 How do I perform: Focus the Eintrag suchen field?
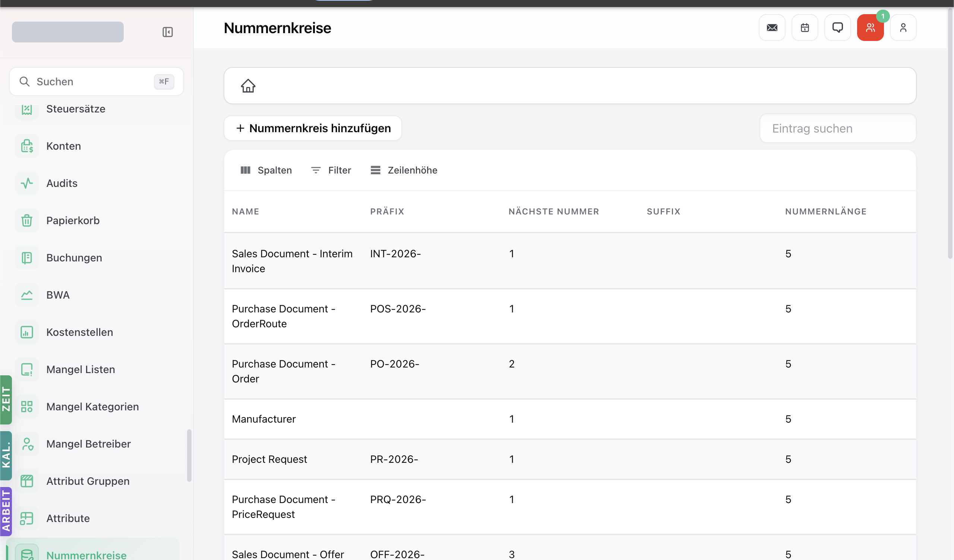click(x=838, y=128)
